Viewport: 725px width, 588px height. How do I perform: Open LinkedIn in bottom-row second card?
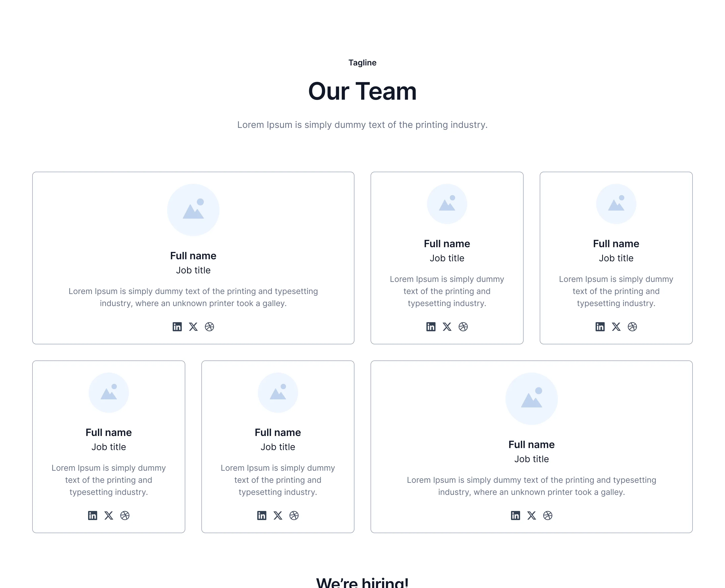[262, 515]
